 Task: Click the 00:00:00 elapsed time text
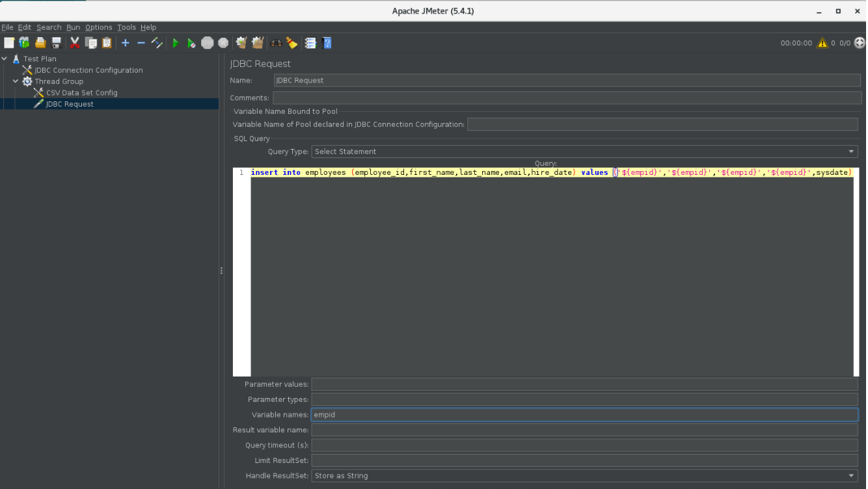point(796,44)
